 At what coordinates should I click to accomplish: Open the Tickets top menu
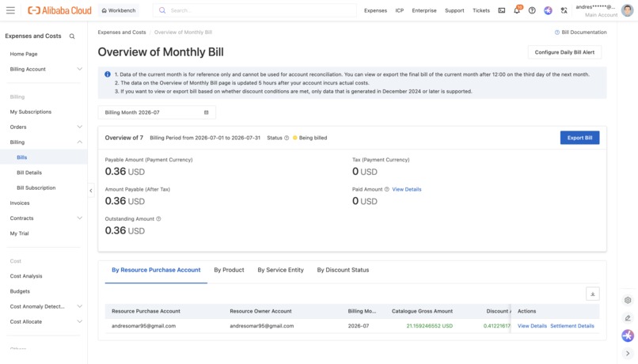click(x=481, y=10)
